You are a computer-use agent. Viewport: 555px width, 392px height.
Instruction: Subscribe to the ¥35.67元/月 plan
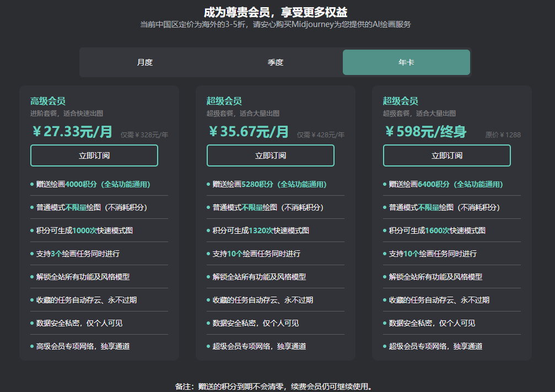coord(271,155)
